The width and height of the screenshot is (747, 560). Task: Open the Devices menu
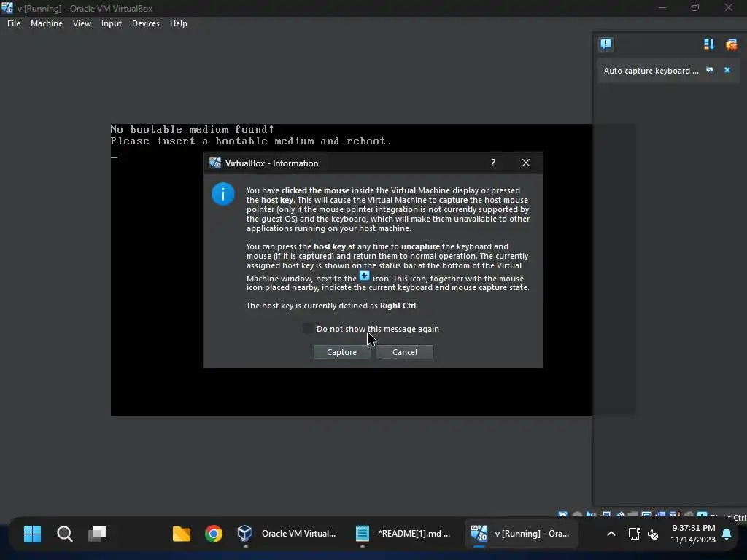coord(146,23)
